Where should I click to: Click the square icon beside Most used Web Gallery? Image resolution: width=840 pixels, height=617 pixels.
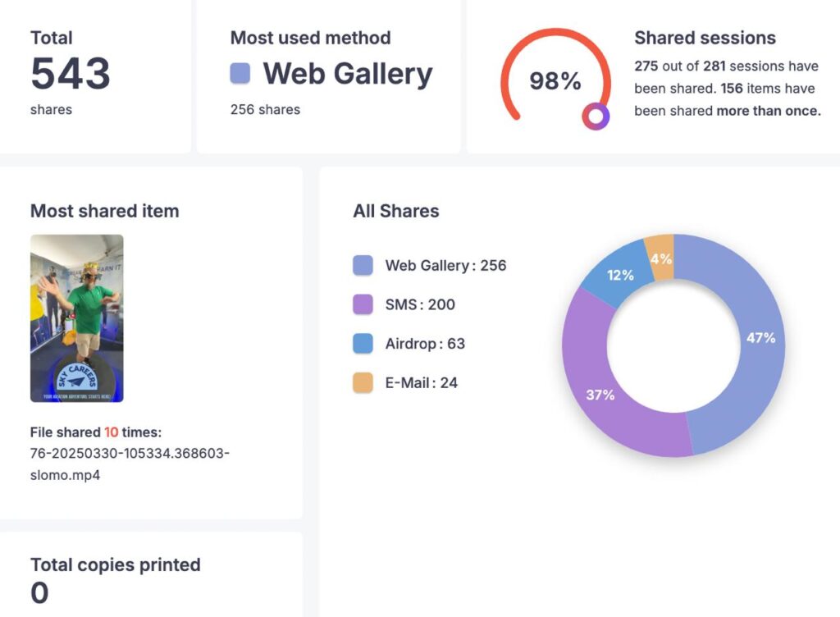tap(240, 75)
